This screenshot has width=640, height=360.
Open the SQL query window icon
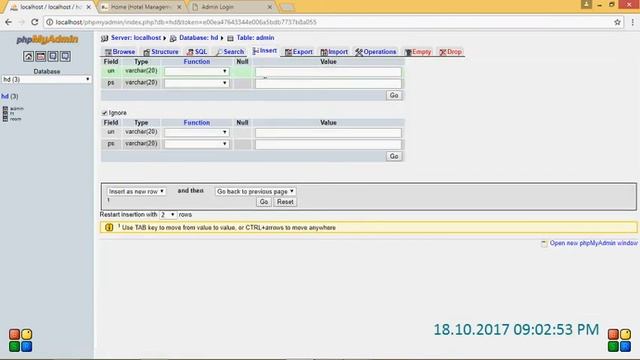pyautogui.click(x=40, y=56)
